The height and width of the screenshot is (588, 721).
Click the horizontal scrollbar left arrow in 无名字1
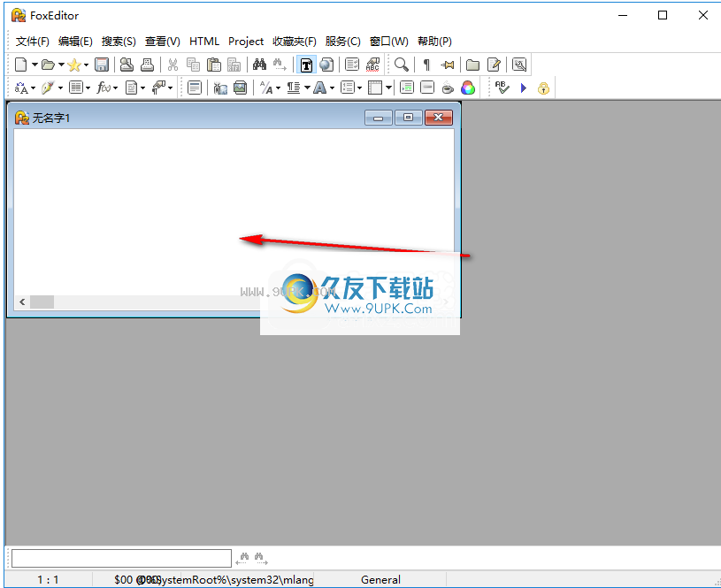[x=22, y=302]
